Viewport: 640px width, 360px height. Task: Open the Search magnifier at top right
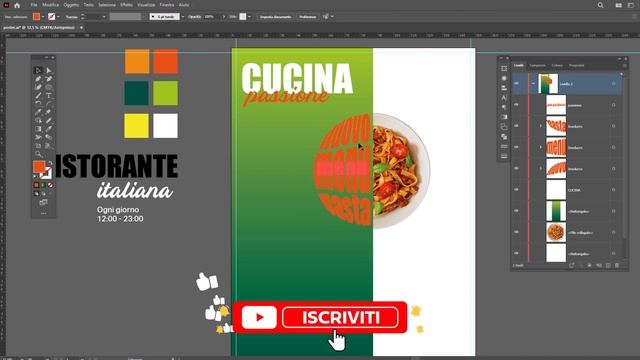click(600, 5)
